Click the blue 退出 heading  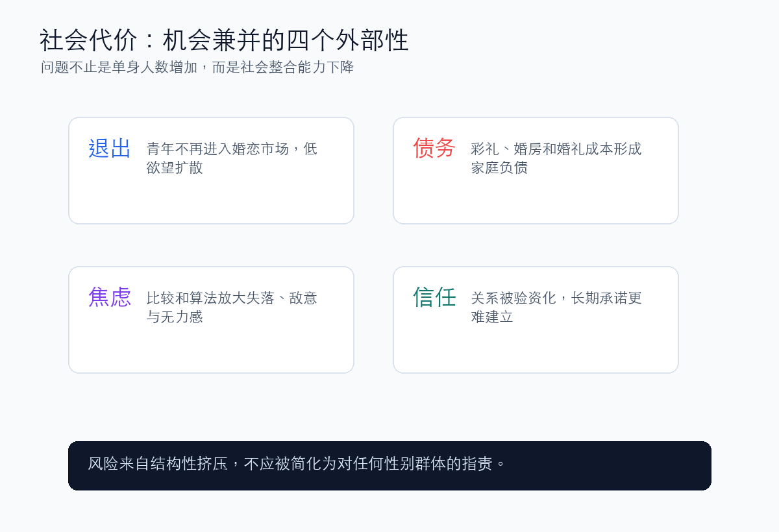coord(110,149)
